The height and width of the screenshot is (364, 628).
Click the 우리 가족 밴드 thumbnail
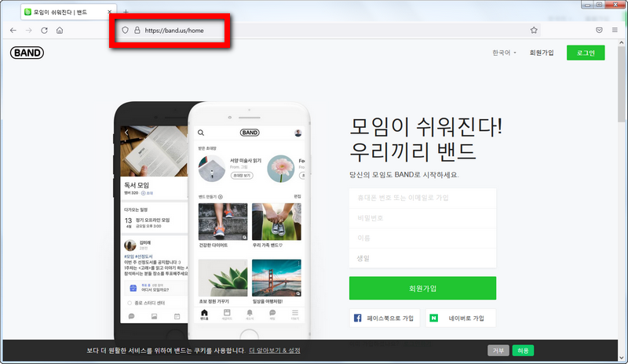276,222
